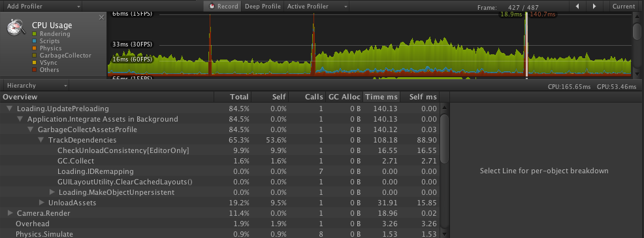Click the 11.4% total for Camera.Render
The width and height of the screenshot is (644, 238).
(239, 213)
